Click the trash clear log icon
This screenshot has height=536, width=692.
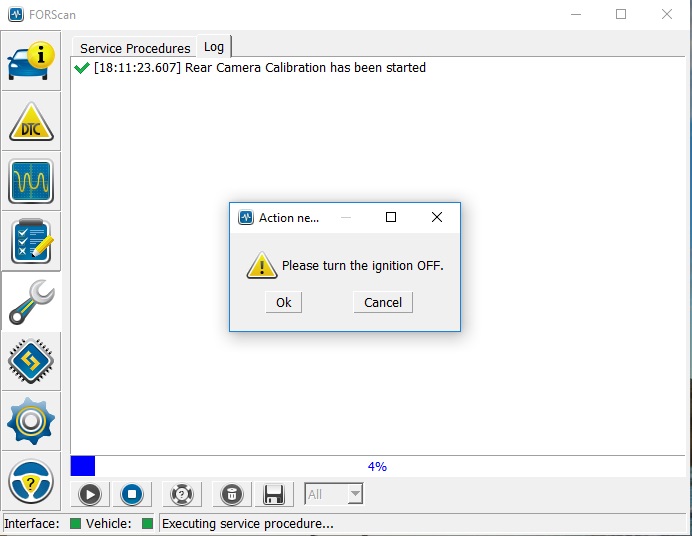click(x=232, y=494)
